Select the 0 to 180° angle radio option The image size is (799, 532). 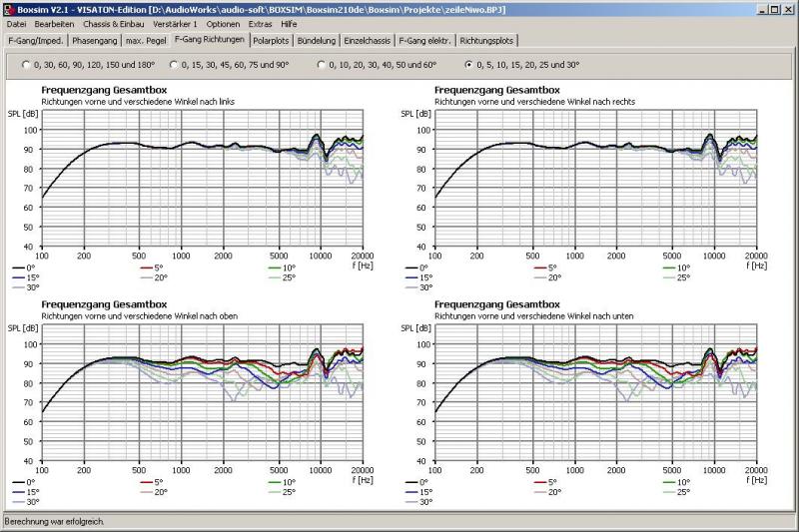[89, 65]
